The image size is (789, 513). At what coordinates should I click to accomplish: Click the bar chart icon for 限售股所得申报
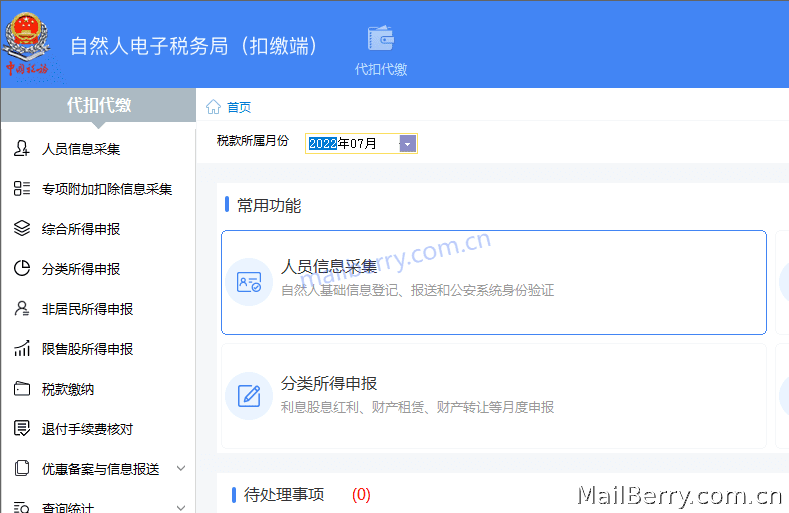coord(22,348)
